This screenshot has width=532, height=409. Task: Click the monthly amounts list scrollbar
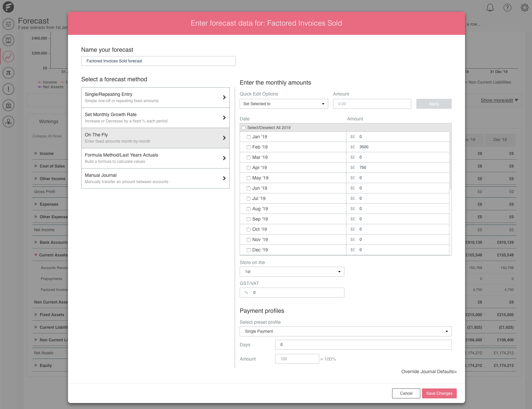(x=450, y=161)
